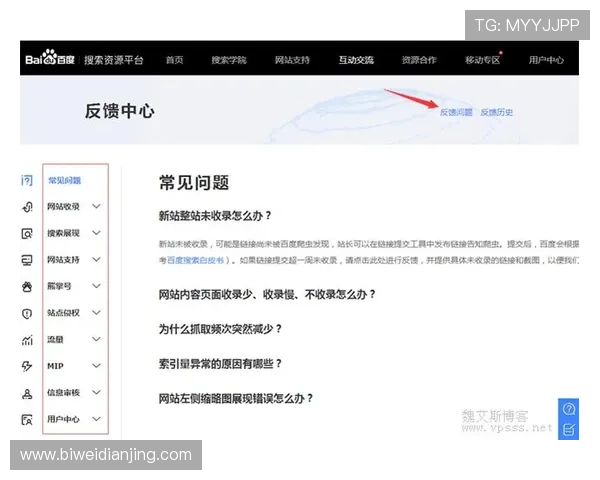Expand the 信息审核 chevron

[96, 392]
